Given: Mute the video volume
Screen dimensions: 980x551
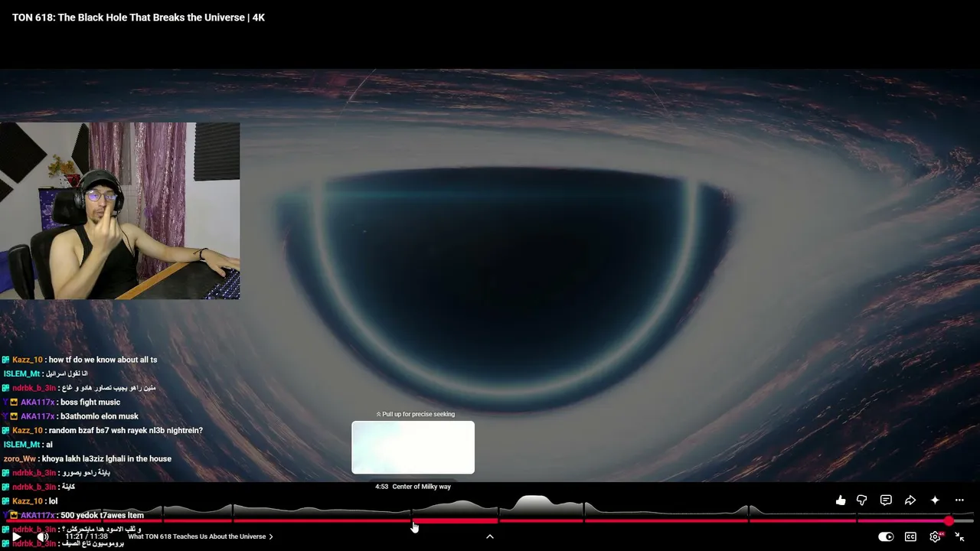Looking at the screenshot, I should click(43, 536).
